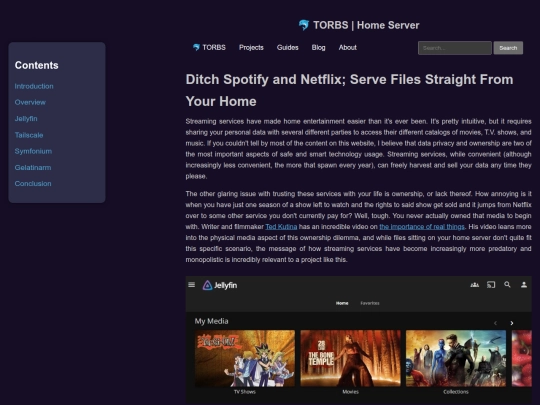Click the 'TV Shows' caption text

pyautogui.click(x=245, y=392)
